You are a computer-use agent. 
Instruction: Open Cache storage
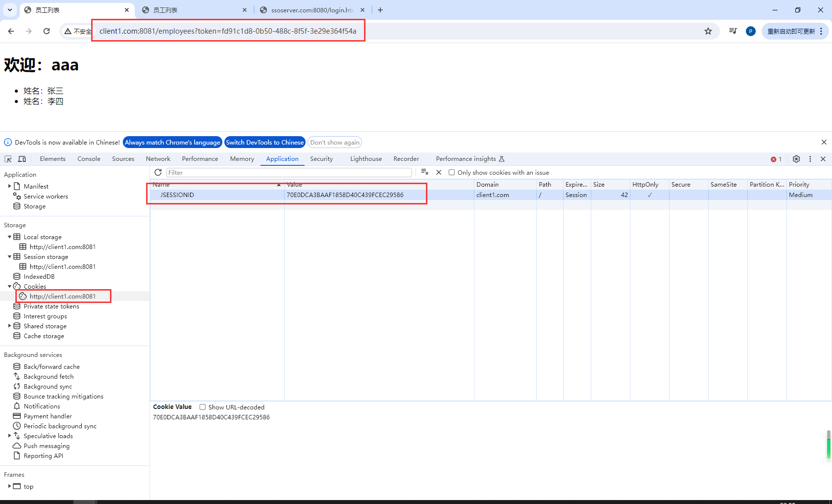pos(44,336)
